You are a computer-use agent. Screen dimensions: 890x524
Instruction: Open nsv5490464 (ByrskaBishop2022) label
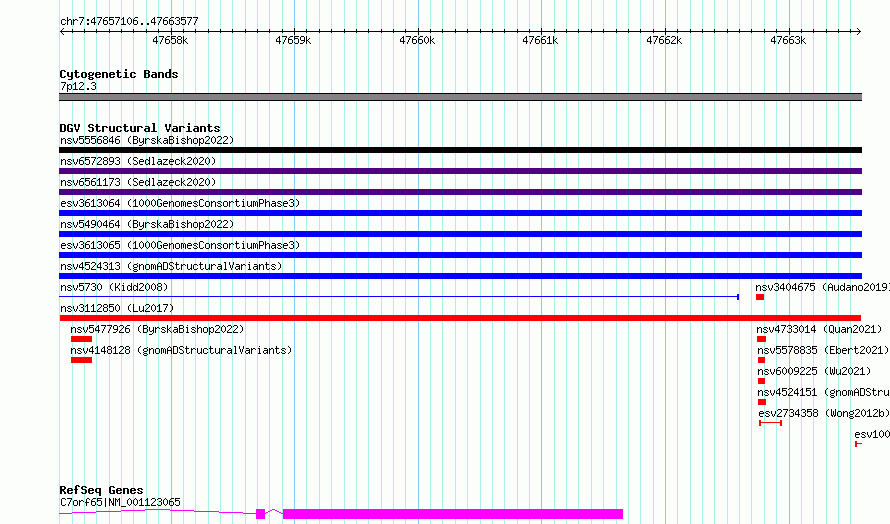point(147,224)
